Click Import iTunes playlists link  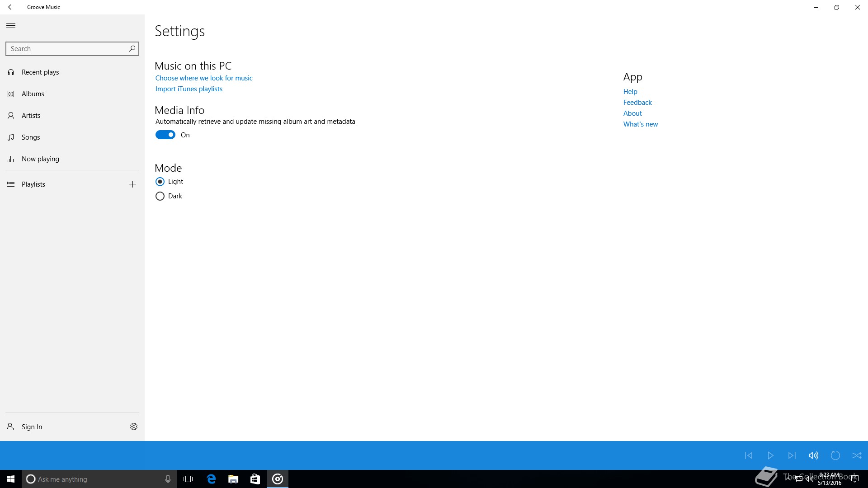[189, 89]
